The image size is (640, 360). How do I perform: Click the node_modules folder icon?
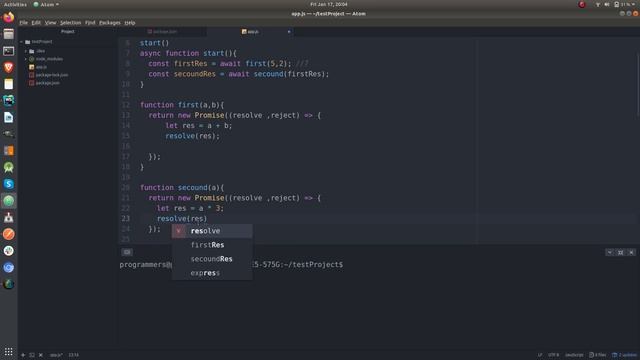click(x=31, y=59)
